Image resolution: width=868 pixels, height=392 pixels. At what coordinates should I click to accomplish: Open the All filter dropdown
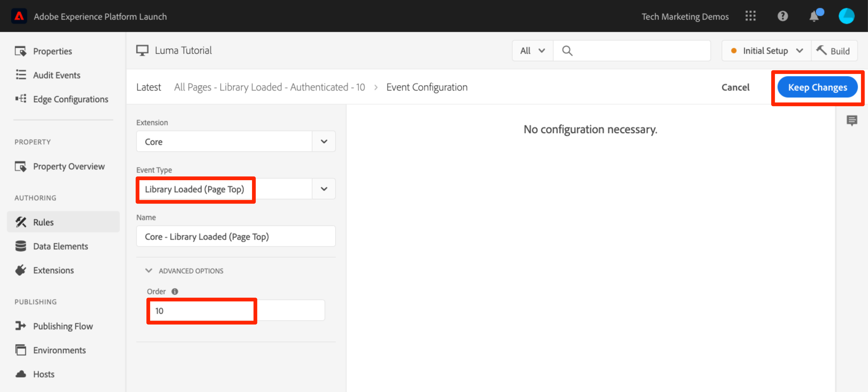(x=532, y=51)
